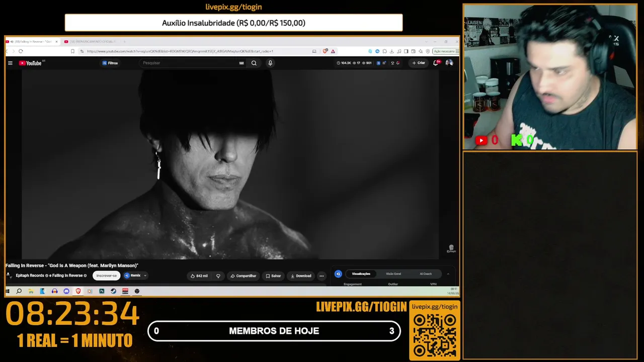Image resolution: width=644 pixels, height=362 pixels.
Task: Open the list-tool icon beside header vidIQ
Action: [x=384, y=63]
